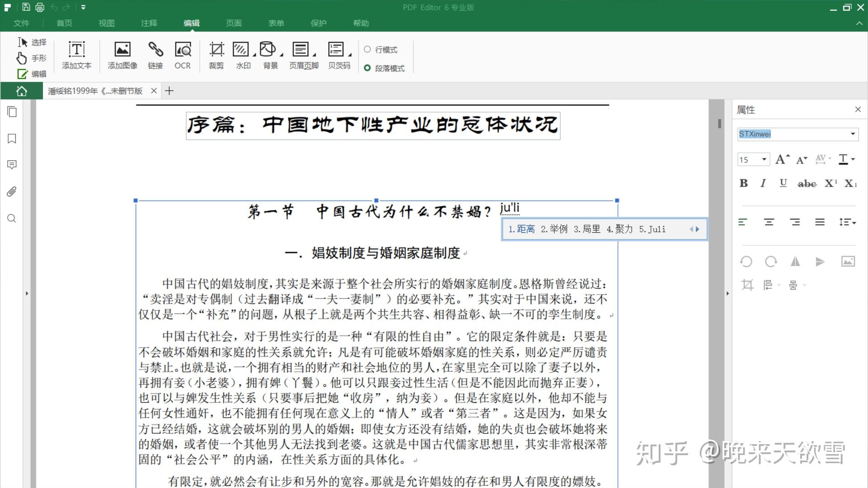Choose IME candidate 2.举例
Viewport: 868px width, 488px height.
(554, 229)
